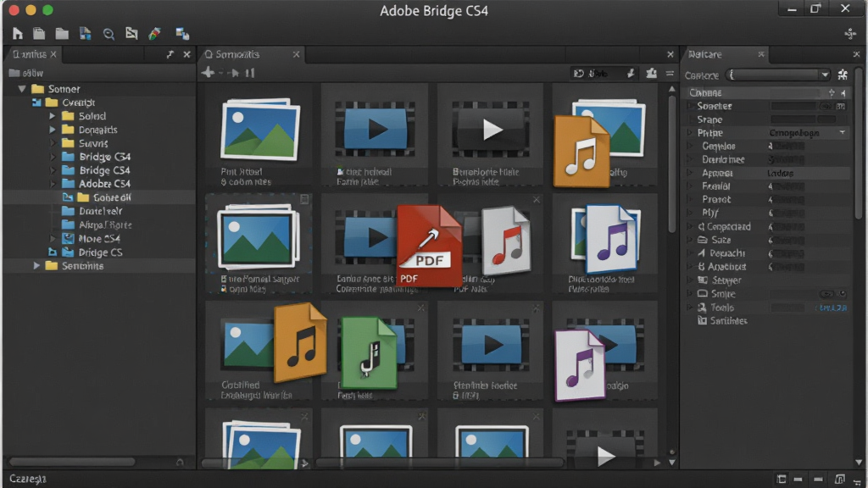Click the magnifier search icon in the top toolbar
This screenshot has width=868, height=488.
[x=108, y=34]
